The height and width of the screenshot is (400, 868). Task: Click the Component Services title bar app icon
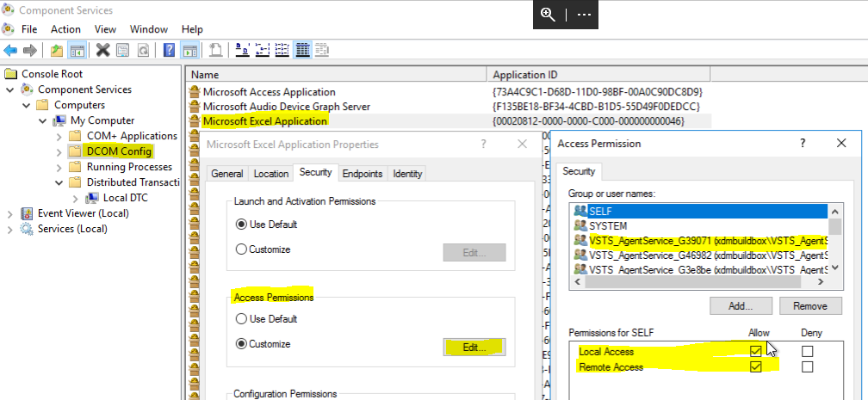pyautogui.click(x=8, y=10)
